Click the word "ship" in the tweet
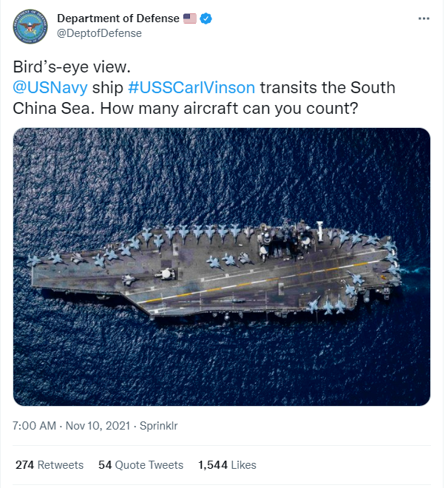This screenshot has width=448, height=488. [x=108, y=87]
